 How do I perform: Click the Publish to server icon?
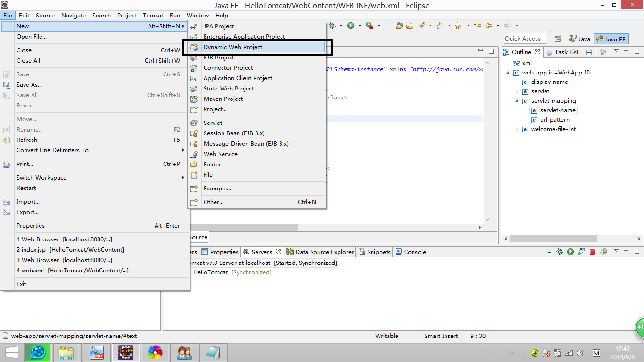(x=603, y=252)
